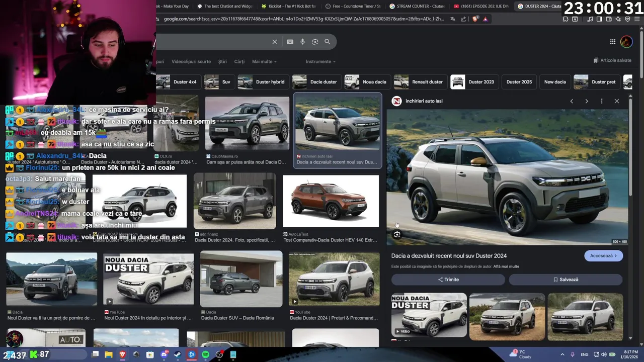
Task: Select the Duster 2025 filter chip
Action: click(519, 82)
